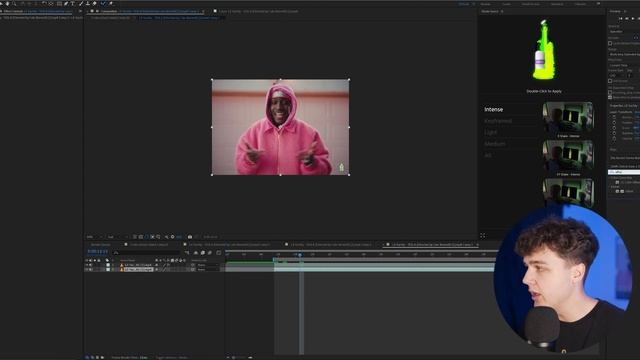Switch to the Small Screen workspace

531,4
